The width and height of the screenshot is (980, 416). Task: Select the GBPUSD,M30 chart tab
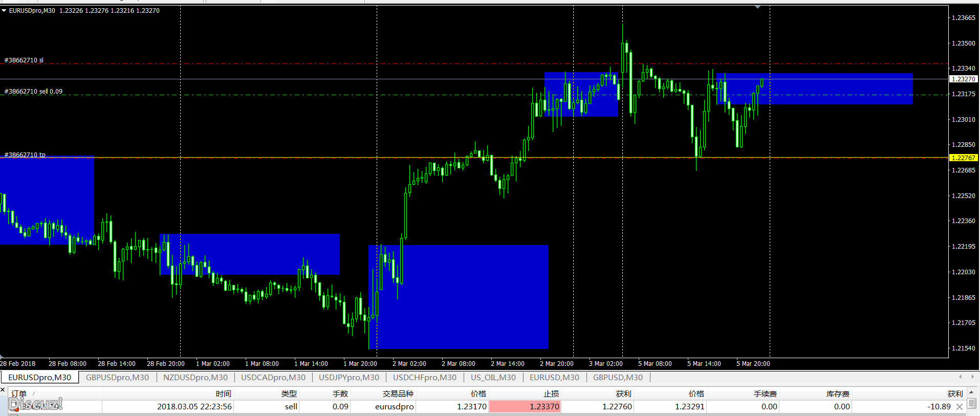(x=618, y=377)
